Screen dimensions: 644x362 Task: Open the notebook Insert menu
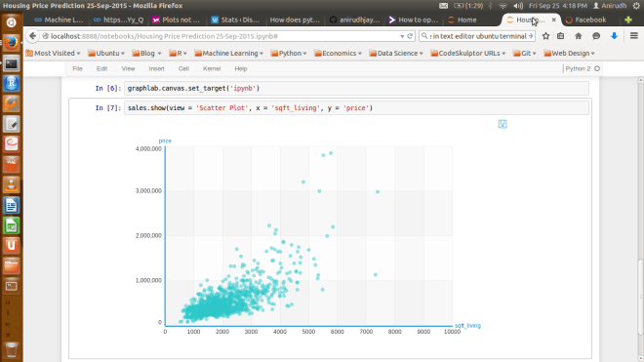click(156, 68)
